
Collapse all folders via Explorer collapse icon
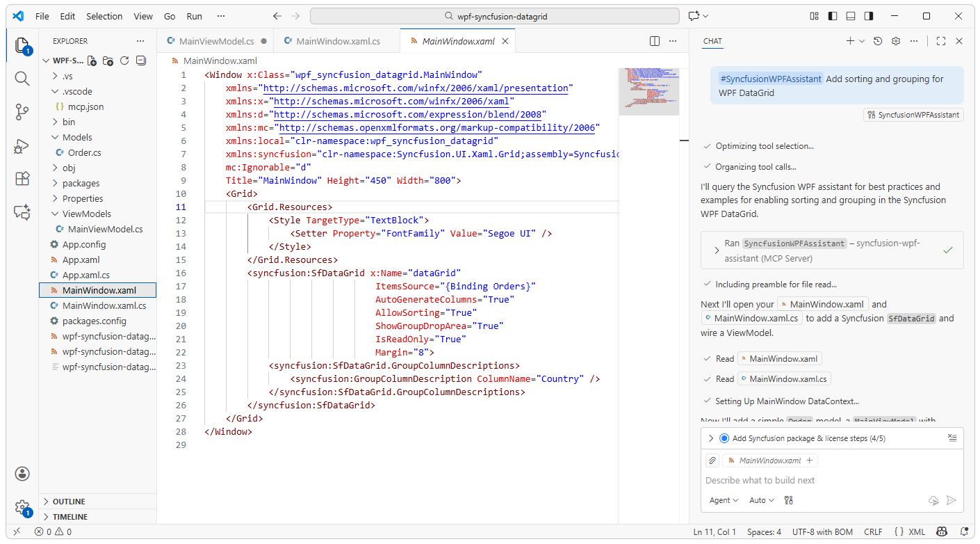pos(140,61)
